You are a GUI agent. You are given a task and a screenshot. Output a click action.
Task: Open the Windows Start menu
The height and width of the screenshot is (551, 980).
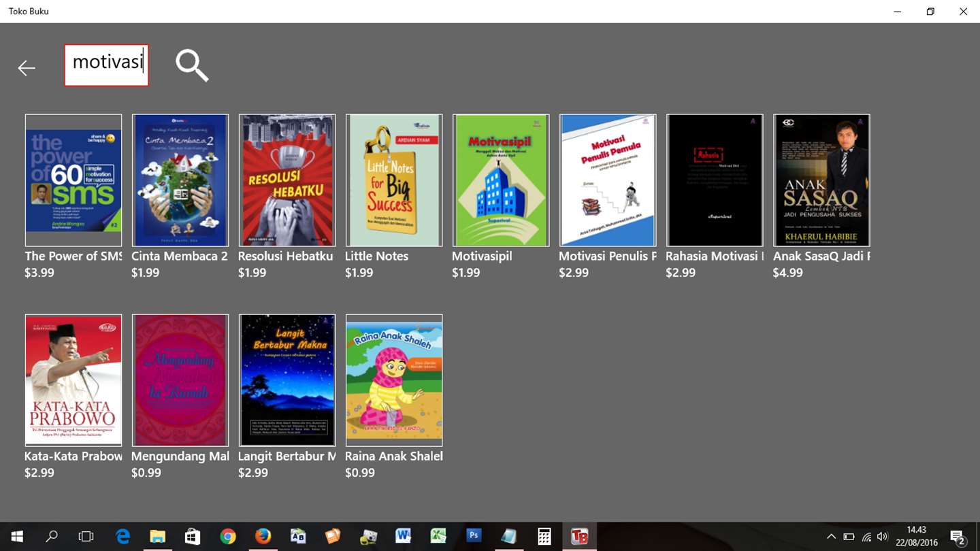point(16,537)
